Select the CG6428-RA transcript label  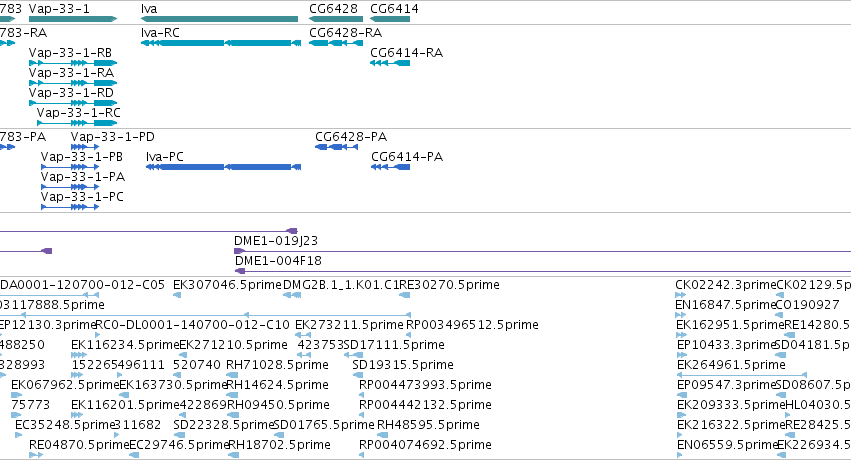[x=345, y=33]
